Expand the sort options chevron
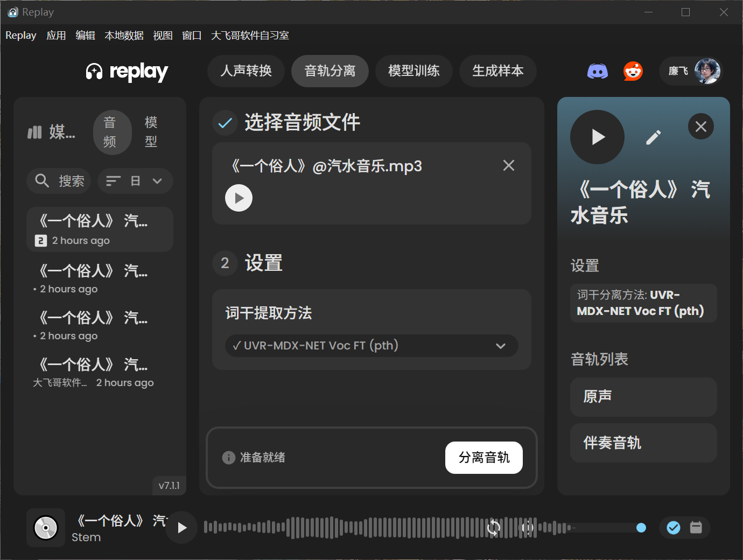 (157, 181)
